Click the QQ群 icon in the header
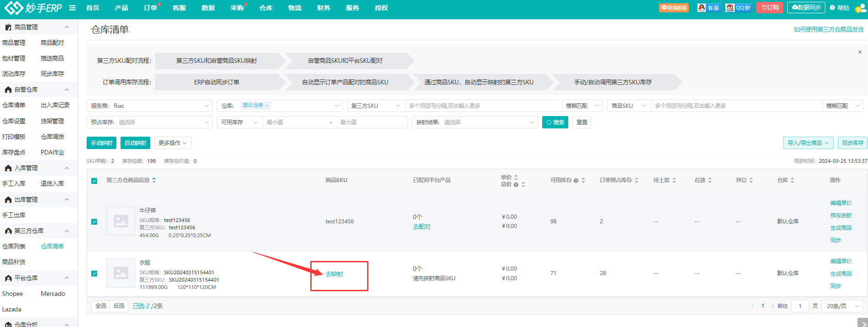Viewport: 868px width, 327px height. click(x=738, y=8)
